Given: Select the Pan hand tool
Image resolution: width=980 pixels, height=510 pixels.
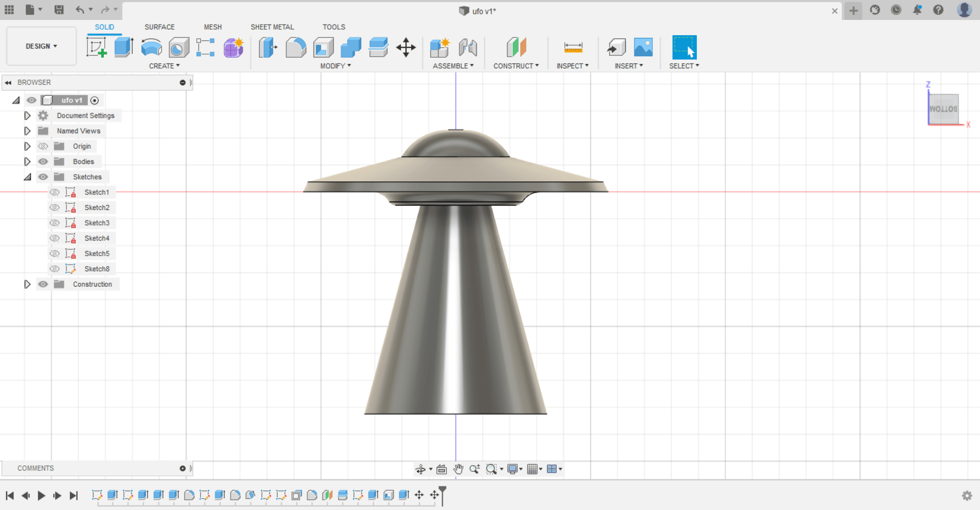Looking at the screenshot, I should [x=458, y=469].
